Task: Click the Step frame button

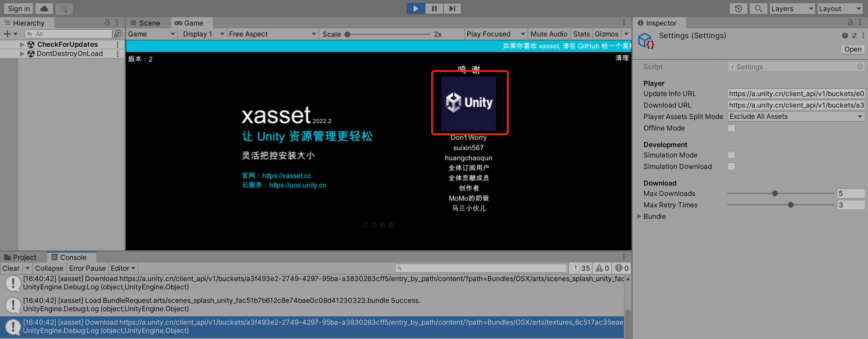Action: [452, 8]
